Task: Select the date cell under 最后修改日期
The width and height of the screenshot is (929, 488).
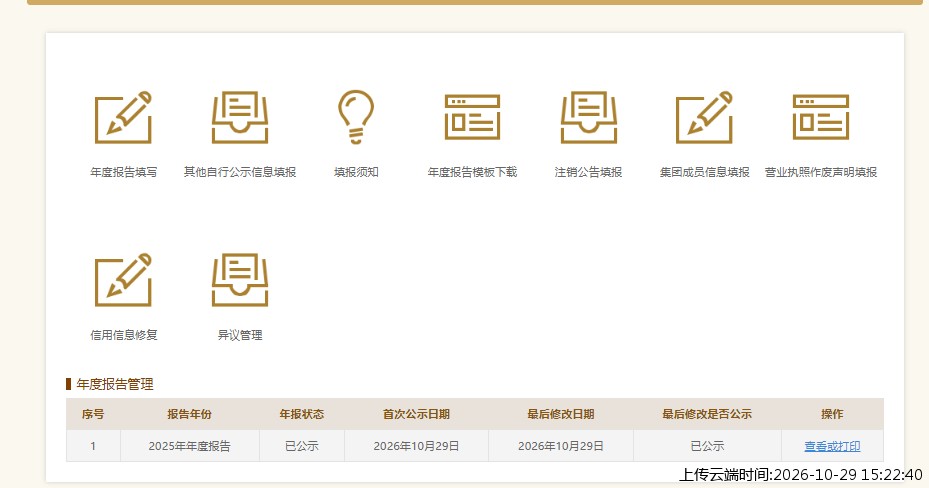Action: 560,446
